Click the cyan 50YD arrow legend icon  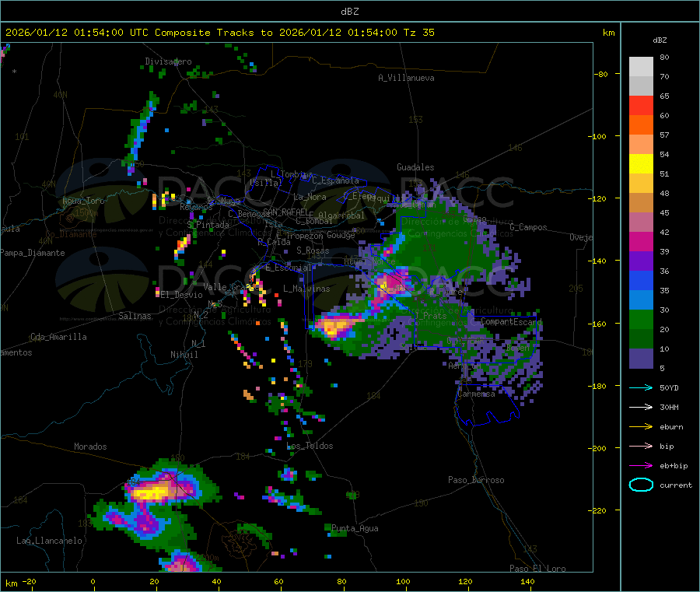641,387
